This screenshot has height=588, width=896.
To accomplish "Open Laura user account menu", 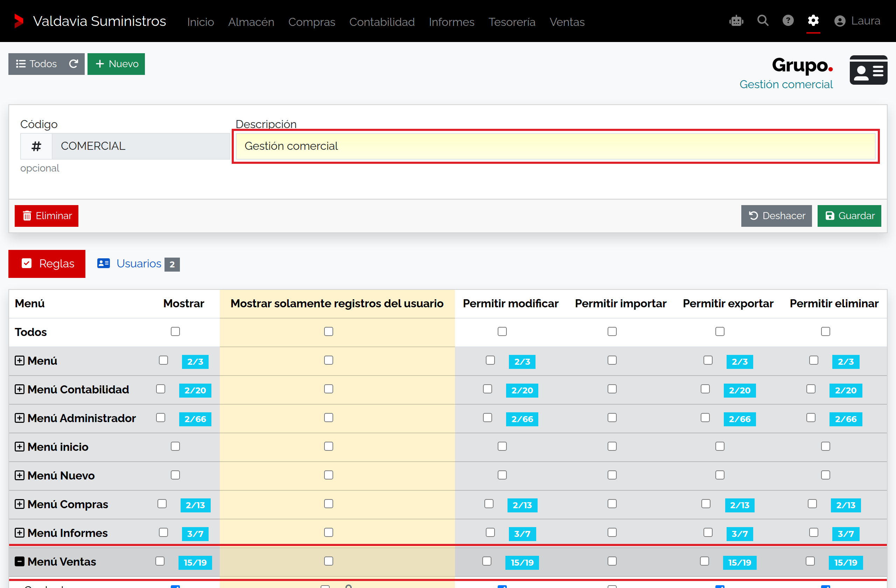I will (857, 21).
